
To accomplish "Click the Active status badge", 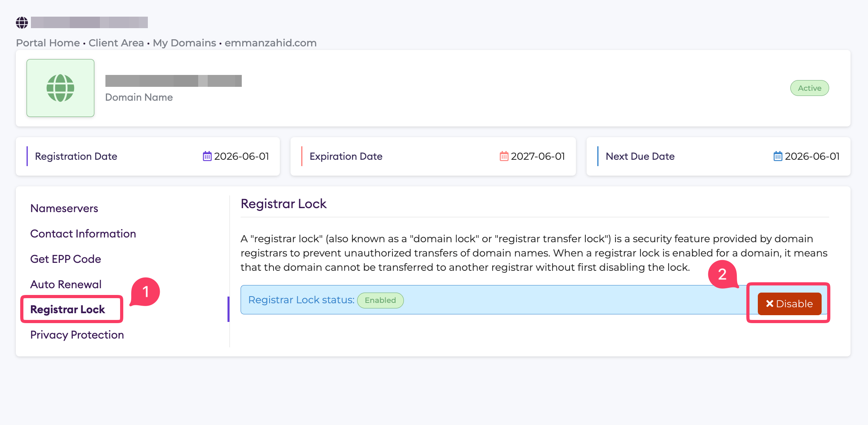I will (x=809, y=88).
